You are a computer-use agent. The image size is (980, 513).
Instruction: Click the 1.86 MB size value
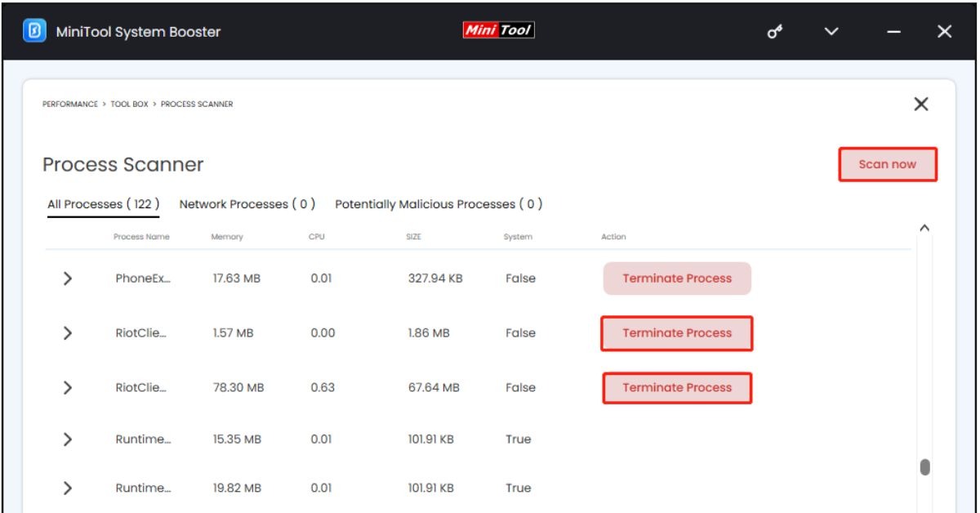coord(429,333)
